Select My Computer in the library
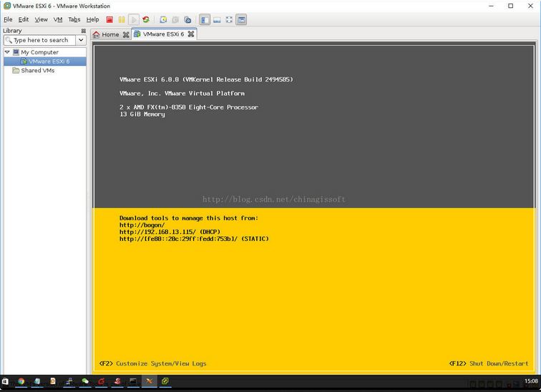 point(39,52)
